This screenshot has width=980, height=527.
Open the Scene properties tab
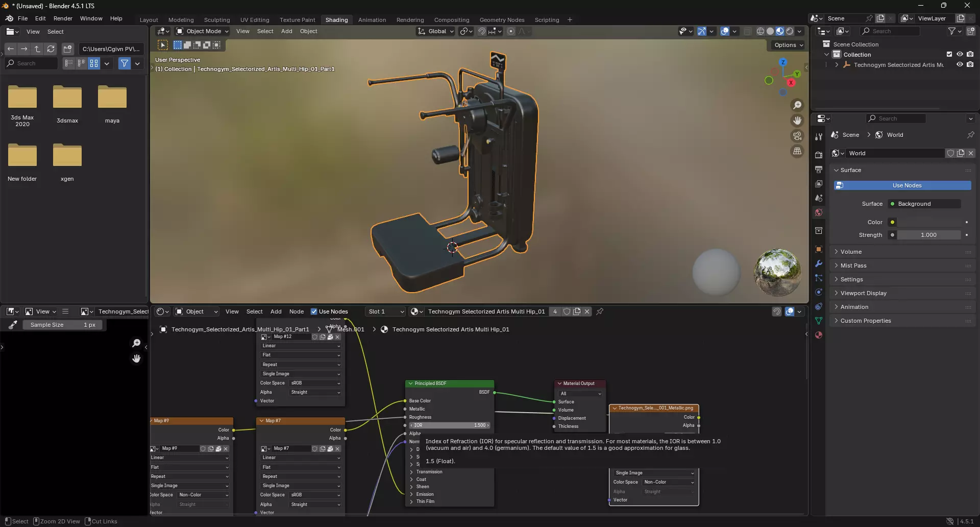click(x=819, y=198)
